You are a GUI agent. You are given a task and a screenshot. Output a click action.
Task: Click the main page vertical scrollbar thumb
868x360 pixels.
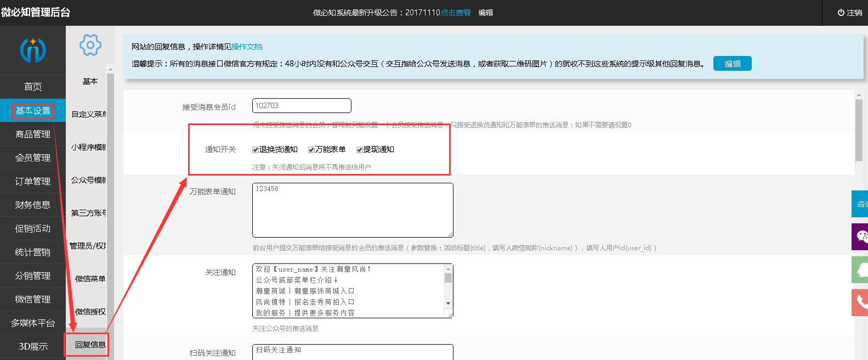point(859,130)
